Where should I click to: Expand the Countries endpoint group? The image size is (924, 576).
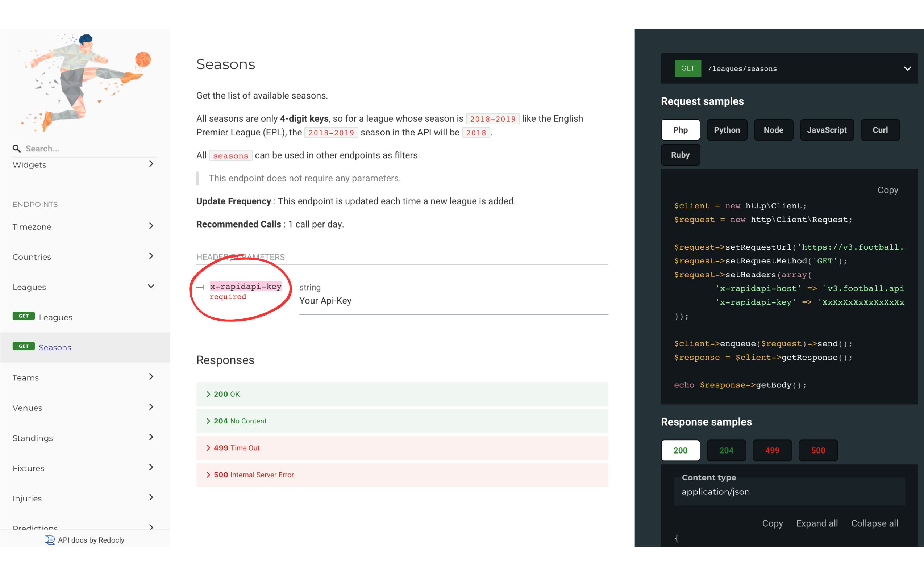(84, 257)
